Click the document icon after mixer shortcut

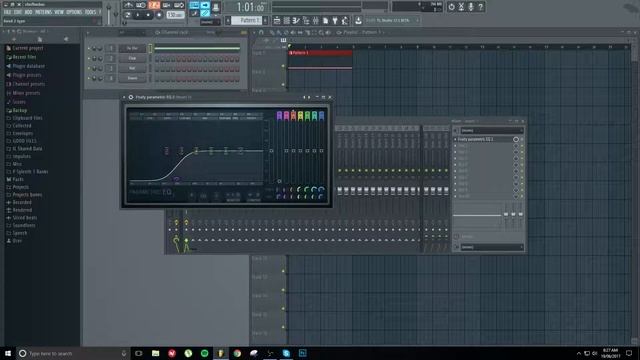point(325,20)
